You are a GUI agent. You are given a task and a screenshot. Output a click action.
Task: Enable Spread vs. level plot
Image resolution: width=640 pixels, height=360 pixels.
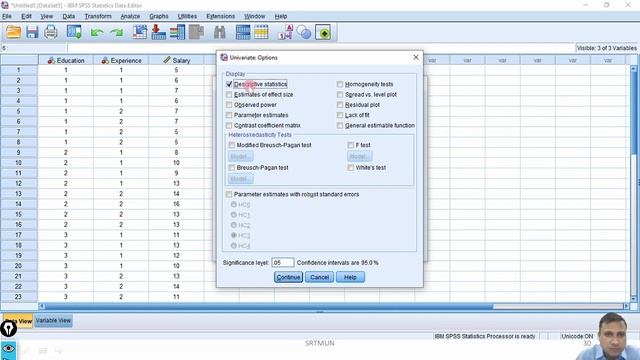(340, 94)
